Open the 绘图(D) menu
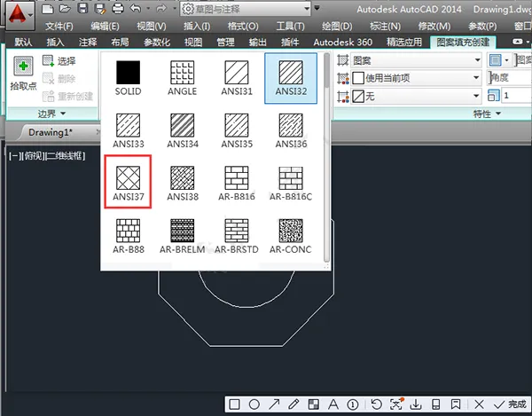The width and height of the screenshot is (532, 416). pyautogui.click(x=337, y=26)
